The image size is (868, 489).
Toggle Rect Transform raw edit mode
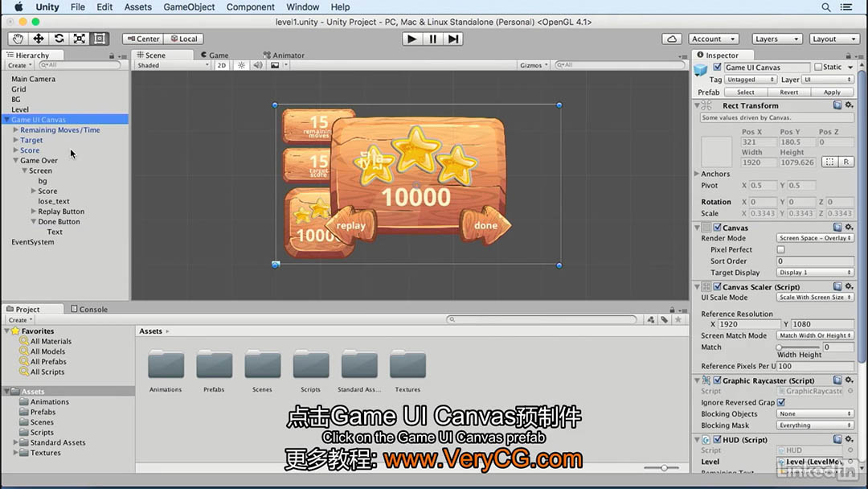point(845,162)
